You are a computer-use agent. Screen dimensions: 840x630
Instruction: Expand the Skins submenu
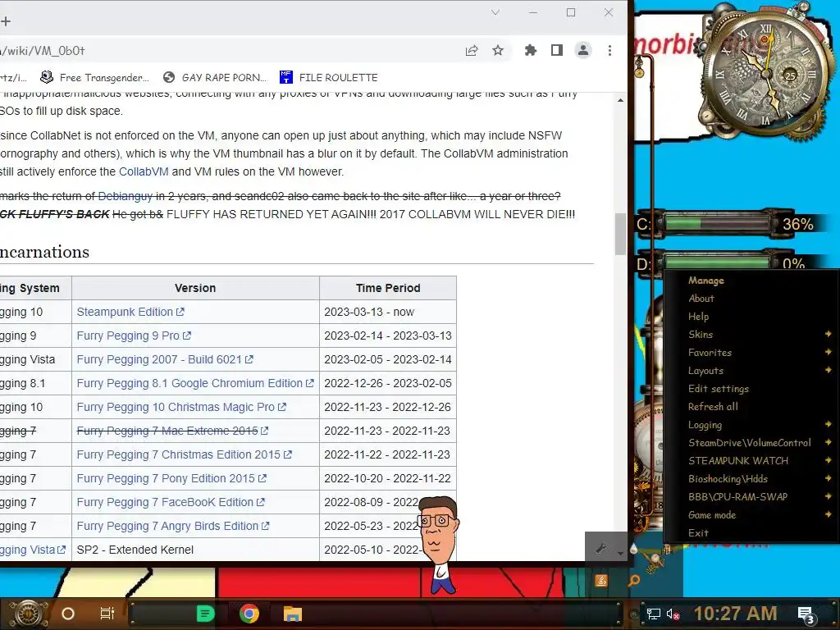pos(751,335)
